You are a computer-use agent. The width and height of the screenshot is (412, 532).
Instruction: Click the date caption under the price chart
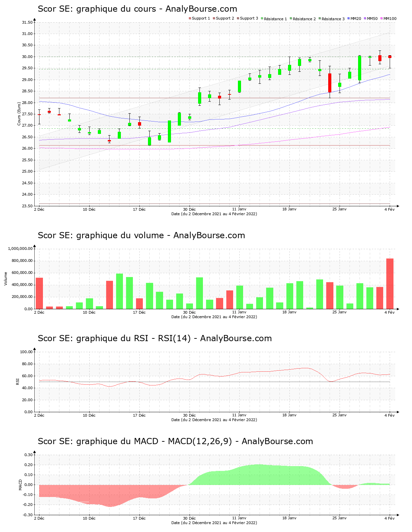click(x=214, y=214)
